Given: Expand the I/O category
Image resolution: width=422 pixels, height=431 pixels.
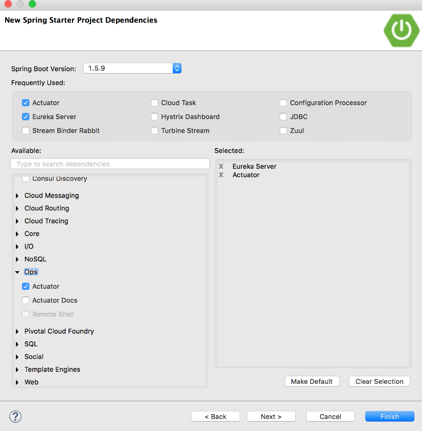Looking at the screenshot, I should [x=17, y=247].
